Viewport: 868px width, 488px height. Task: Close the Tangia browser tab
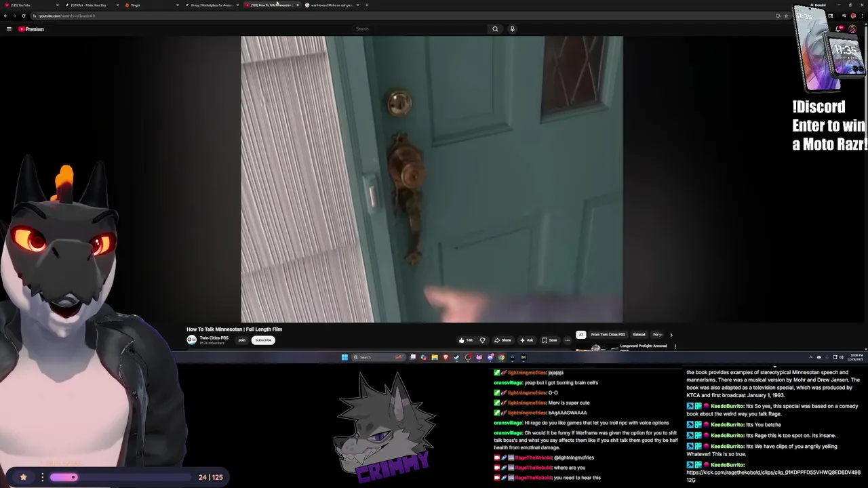point(177,5)
